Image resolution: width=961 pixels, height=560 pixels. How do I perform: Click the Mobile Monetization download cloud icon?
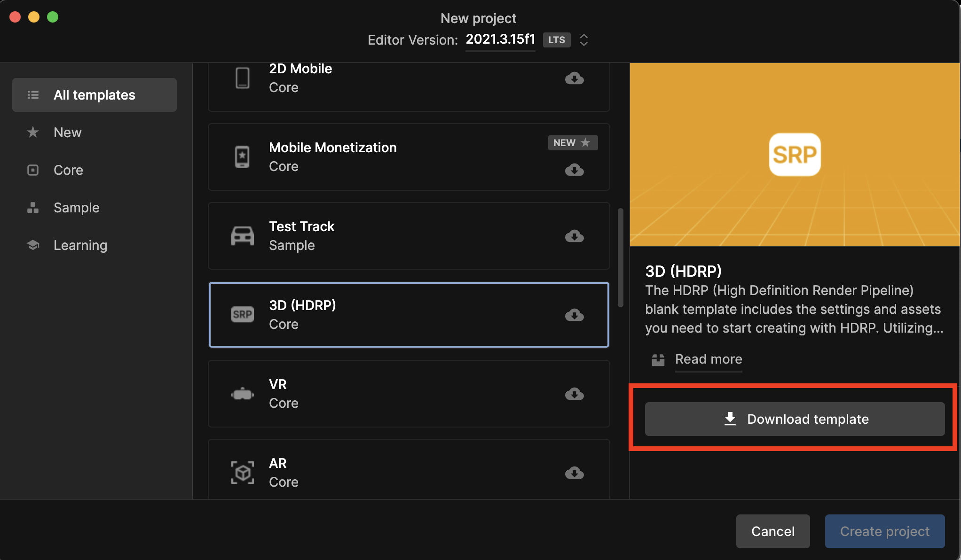(x=575, y=171)
